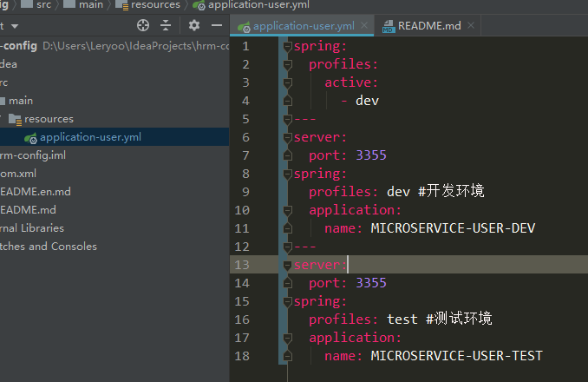Click the Collapse All icon in Project panel
This screenshot has width=588, height=382.
166,26
